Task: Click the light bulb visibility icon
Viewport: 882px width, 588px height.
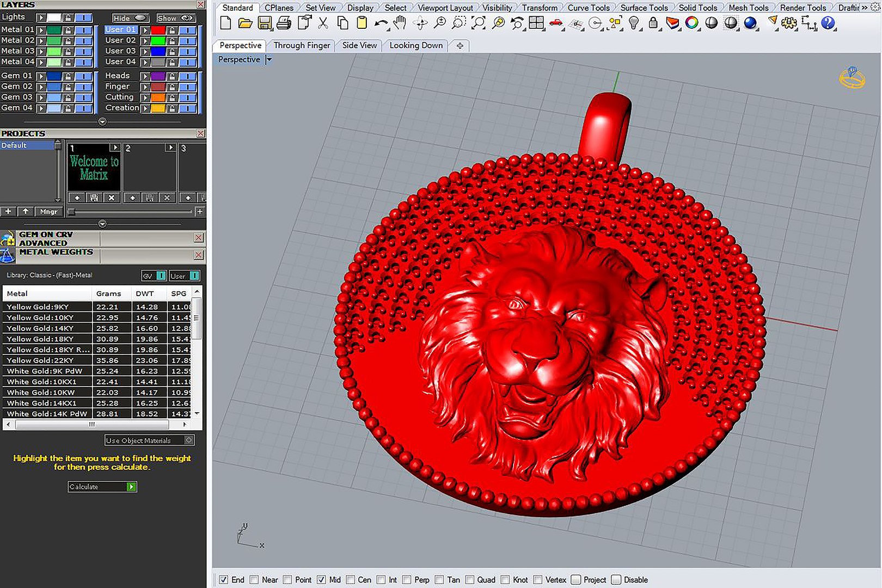Action: [x=634, y=23]
